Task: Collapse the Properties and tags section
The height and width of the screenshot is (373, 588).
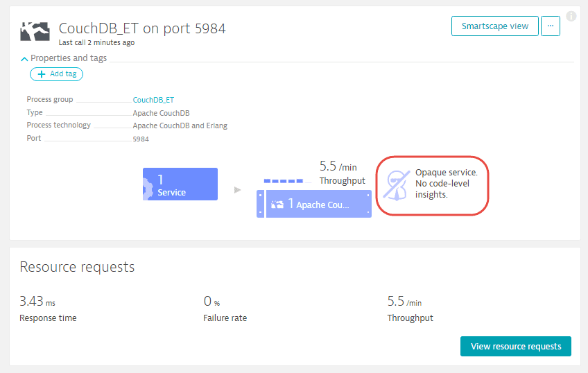Action: pos(24,58)
